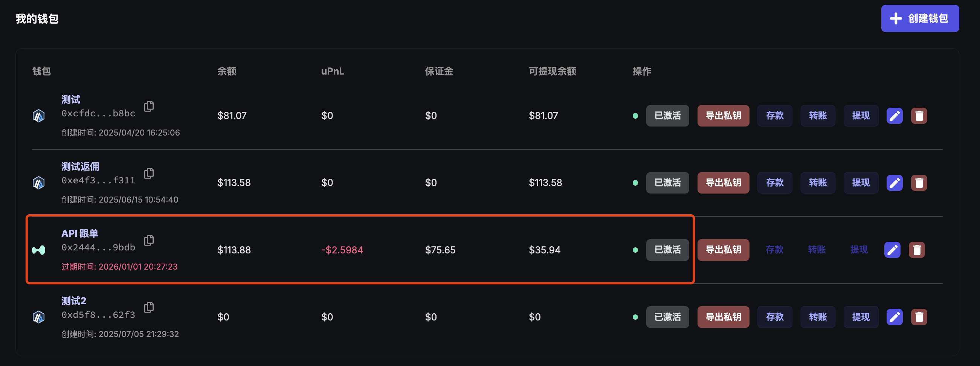This screenshot has width=980, height=366.
Task: Copy the 测试 wallet address
Action: click(x=149, y=106)
